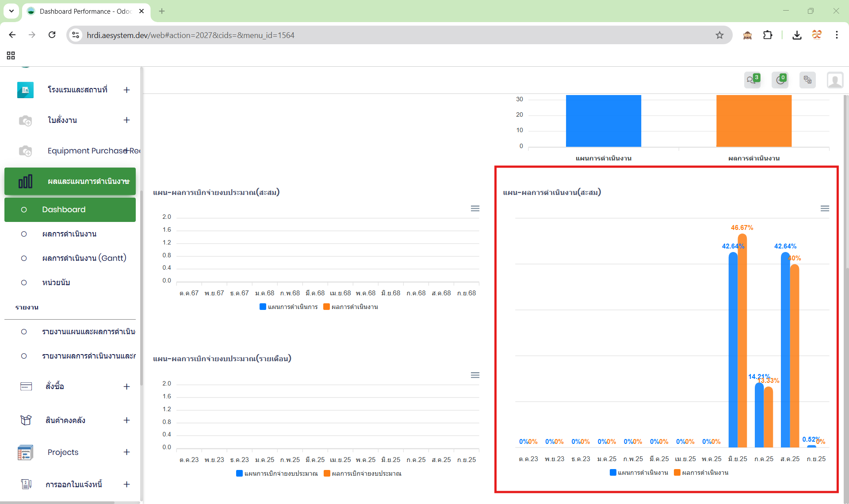
Task: Click the user avatar icon
Action: coord(835,80)
